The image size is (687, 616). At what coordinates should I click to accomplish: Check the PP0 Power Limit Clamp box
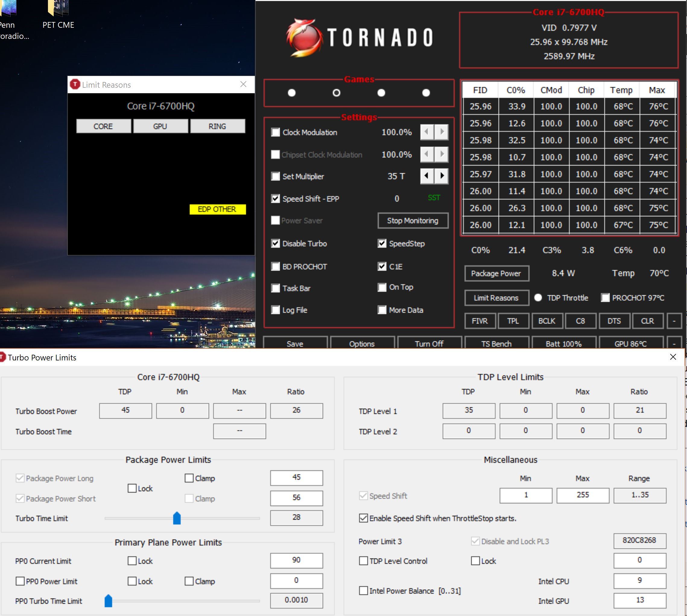189,581
